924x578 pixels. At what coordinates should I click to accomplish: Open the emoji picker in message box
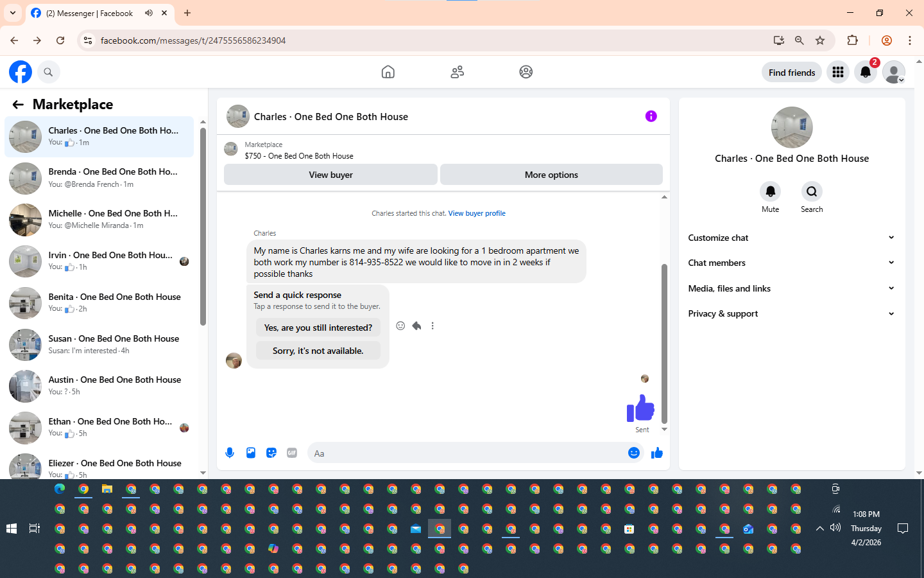tap(634, 453)
